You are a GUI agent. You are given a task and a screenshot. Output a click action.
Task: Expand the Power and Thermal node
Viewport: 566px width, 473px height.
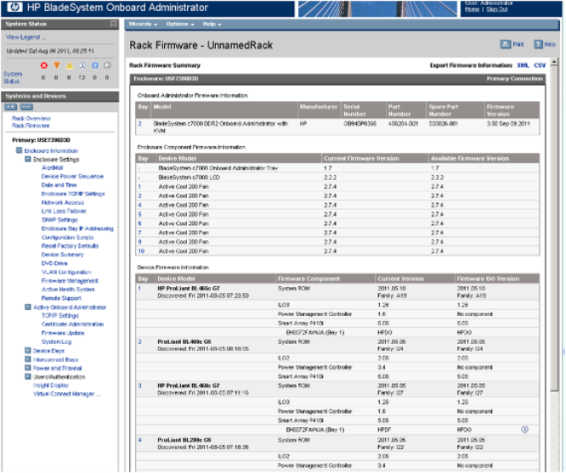27,368
